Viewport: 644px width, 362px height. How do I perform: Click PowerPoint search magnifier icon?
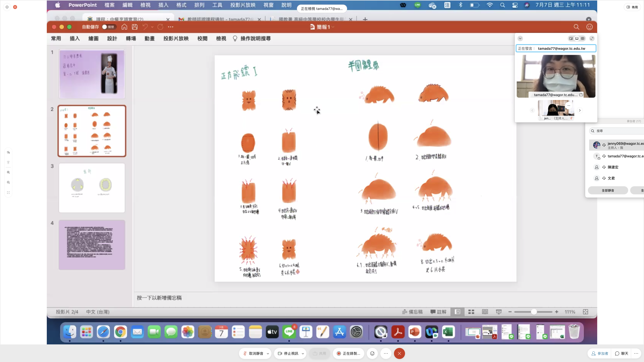point(576,27)
